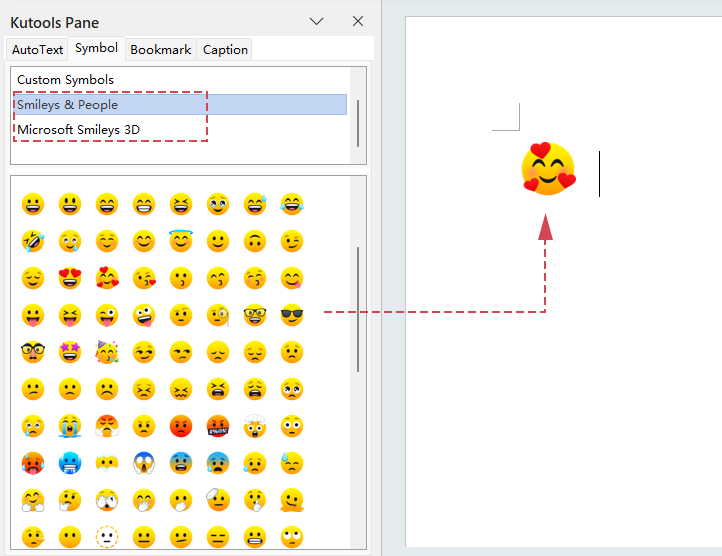Choose the blue cold face emoji
722x556 pixels.
(70, 463)
